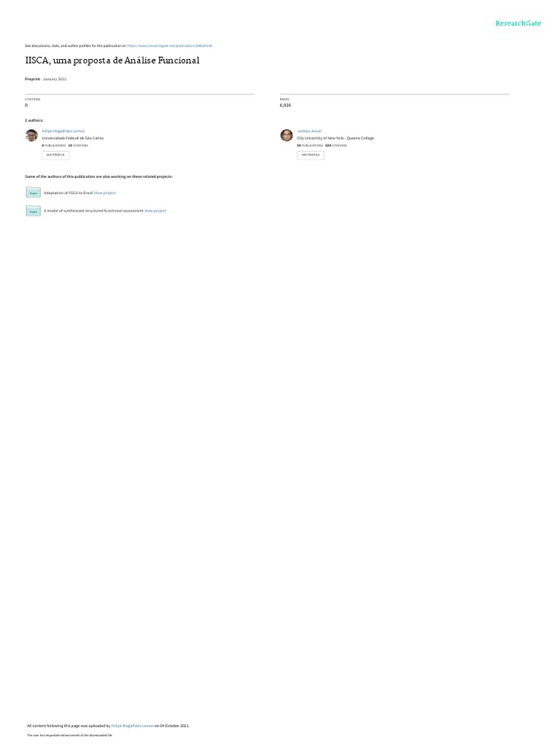Click the title IISCA, uma proposta de Análise Funcional
The height and width of the screenshot is (747, 560).
112,61
